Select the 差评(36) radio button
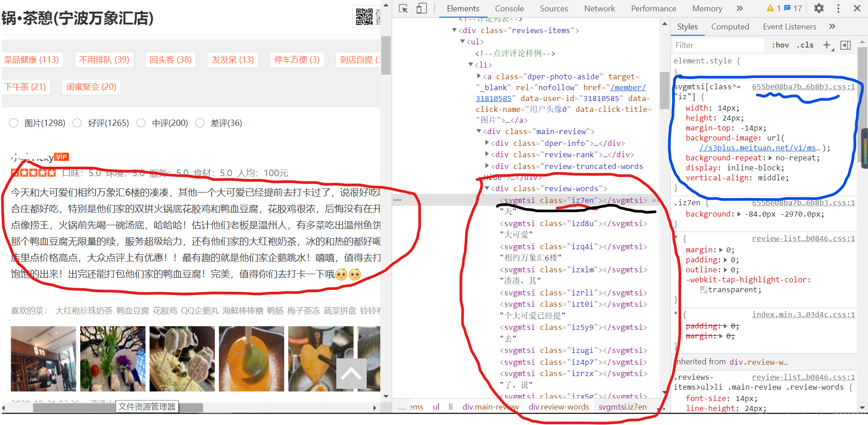Screen dimensions: 868x425 [x=200, y=123]
